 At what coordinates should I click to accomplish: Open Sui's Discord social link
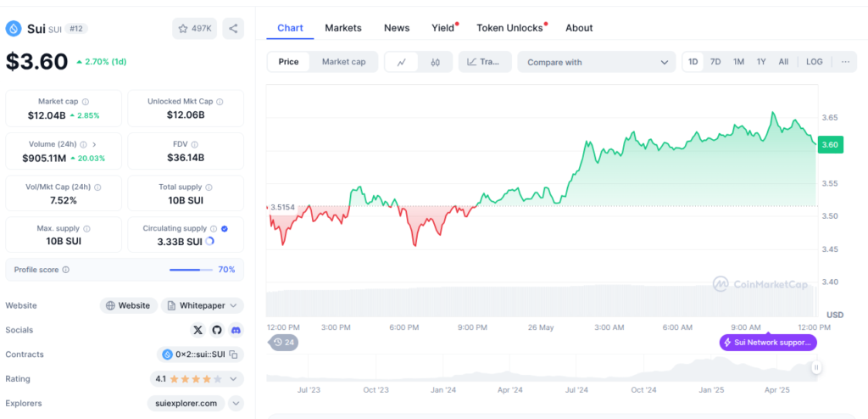[x=236, y=330]
